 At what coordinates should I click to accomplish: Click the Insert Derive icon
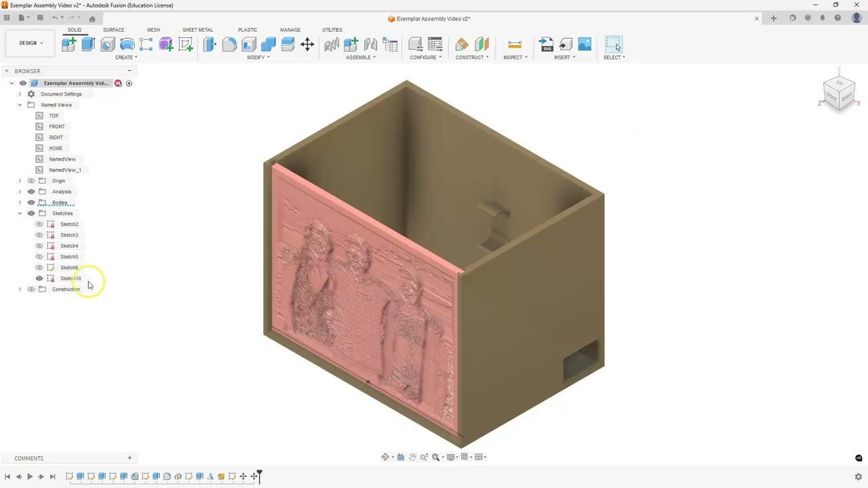tap(566, 45)
